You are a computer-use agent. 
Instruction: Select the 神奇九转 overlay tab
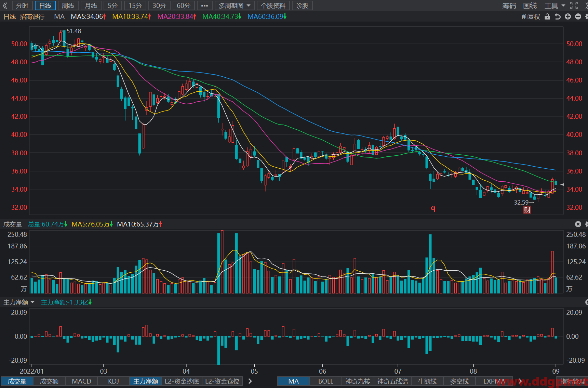point(358,381)
